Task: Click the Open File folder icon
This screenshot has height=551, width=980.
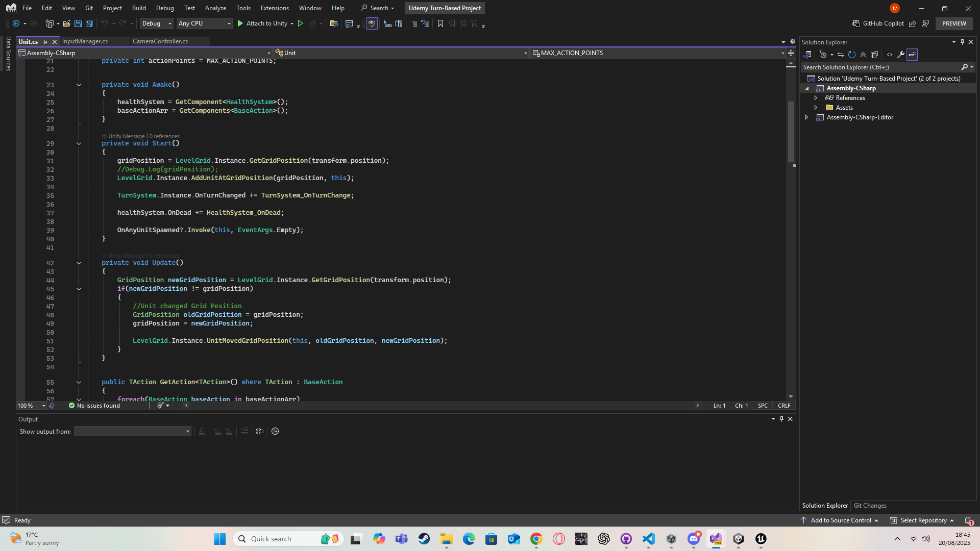Action: tap(66, 23)
